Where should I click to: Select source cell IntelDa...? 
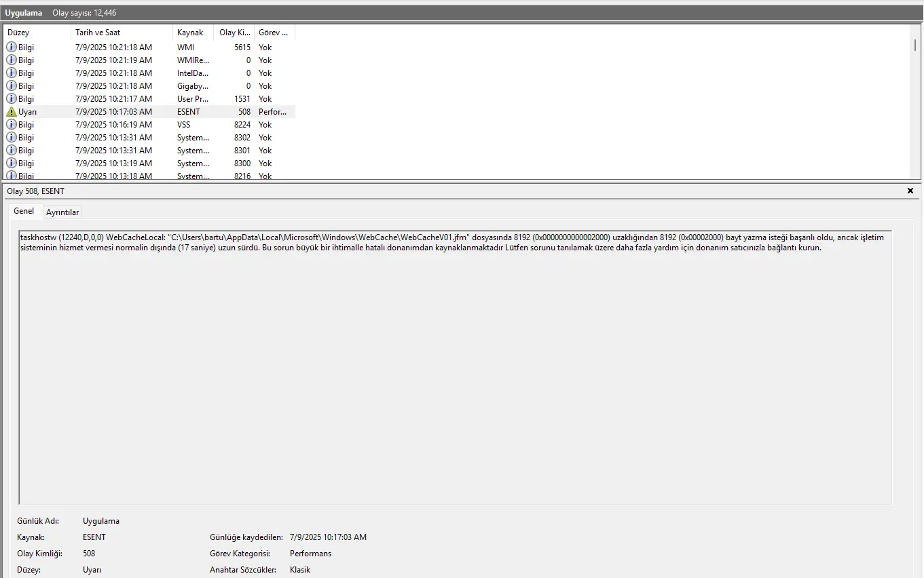coord(193,73)
